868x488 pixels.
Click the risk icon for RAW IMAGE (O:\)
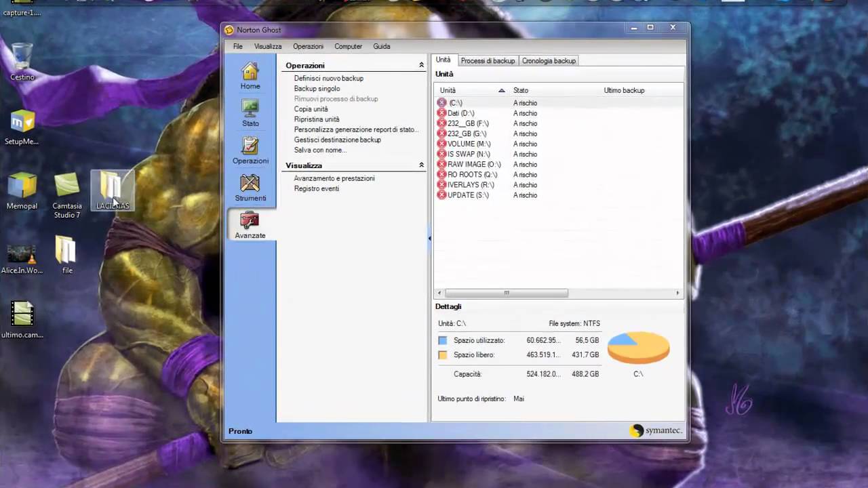click(442, 164)
